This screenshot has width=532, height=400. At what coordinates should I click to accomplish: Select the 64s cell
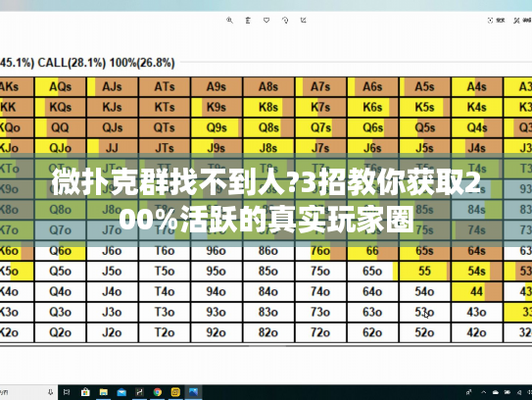[477, 251]
